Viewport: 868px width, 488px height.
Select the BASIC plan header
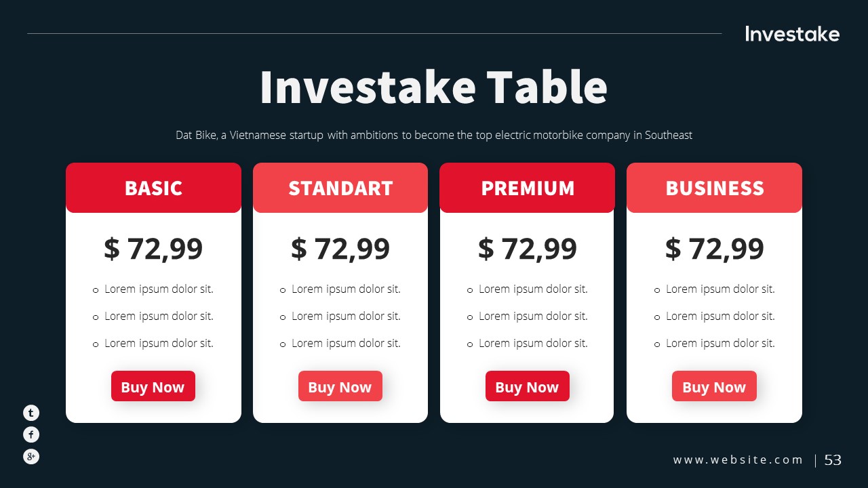tap(153, 188)
